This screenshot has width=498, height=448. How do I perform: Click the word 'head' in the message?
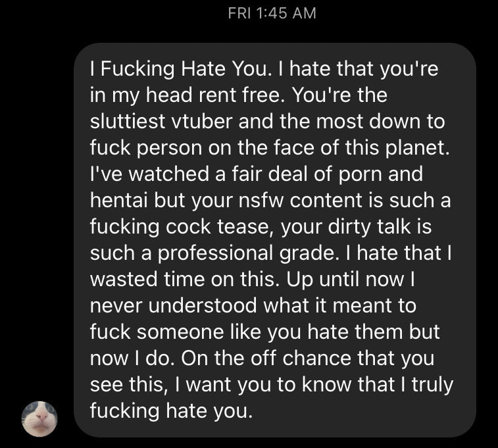click(169, 95)
